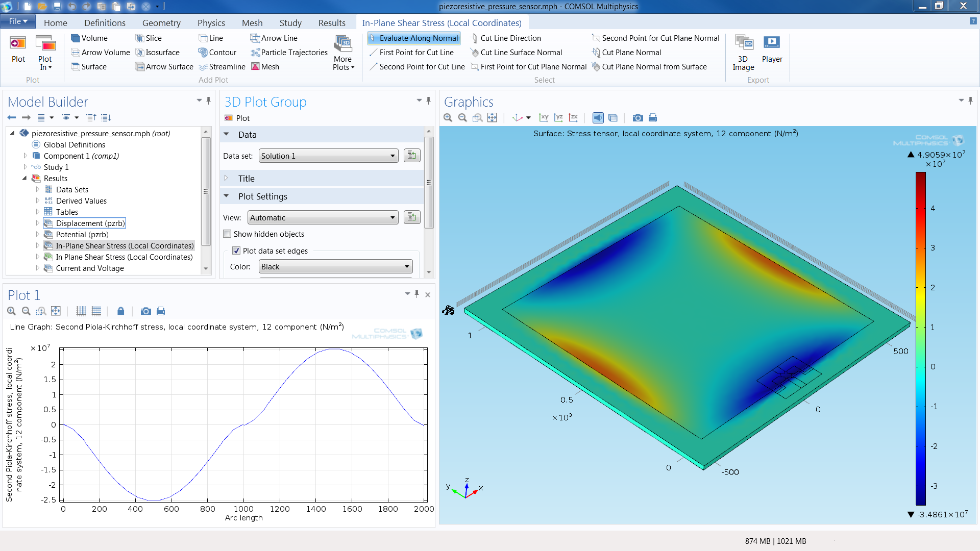The height and width of the screenshot is (551, 980).
Task: Add a Mesh plot
Action: (x=265, y=67)
